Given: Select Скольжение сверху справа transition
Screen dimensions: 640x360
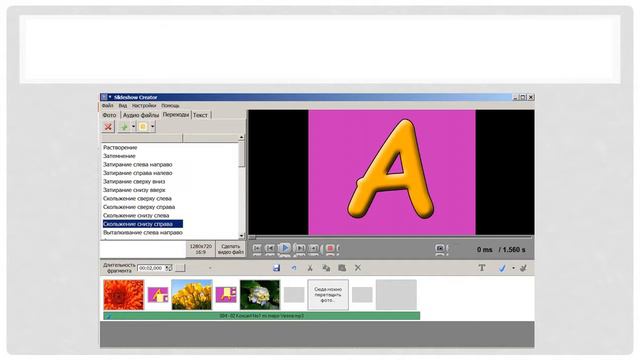Looking at the screenshot, I should coord(139,207).
